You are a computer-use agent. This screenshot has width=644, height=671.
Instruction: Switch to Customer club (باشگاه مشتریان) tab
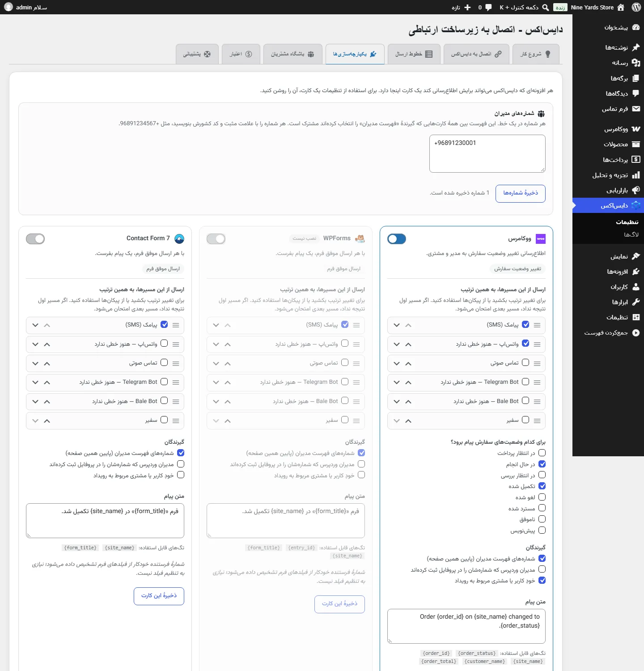(x=292, y=54)
